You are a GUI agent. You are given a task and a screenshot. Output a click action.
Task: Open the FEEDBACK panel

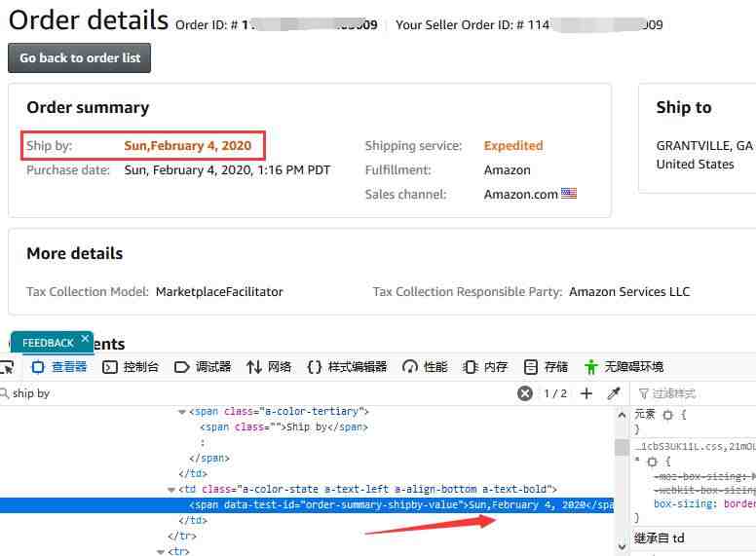click(48, 343)
